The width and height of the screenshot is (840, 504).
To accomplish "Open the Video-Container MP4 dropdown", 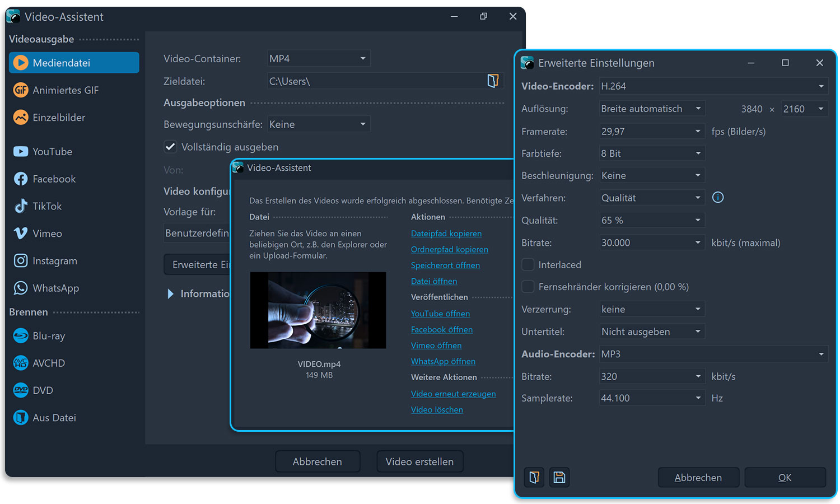I will coord(318,59).
